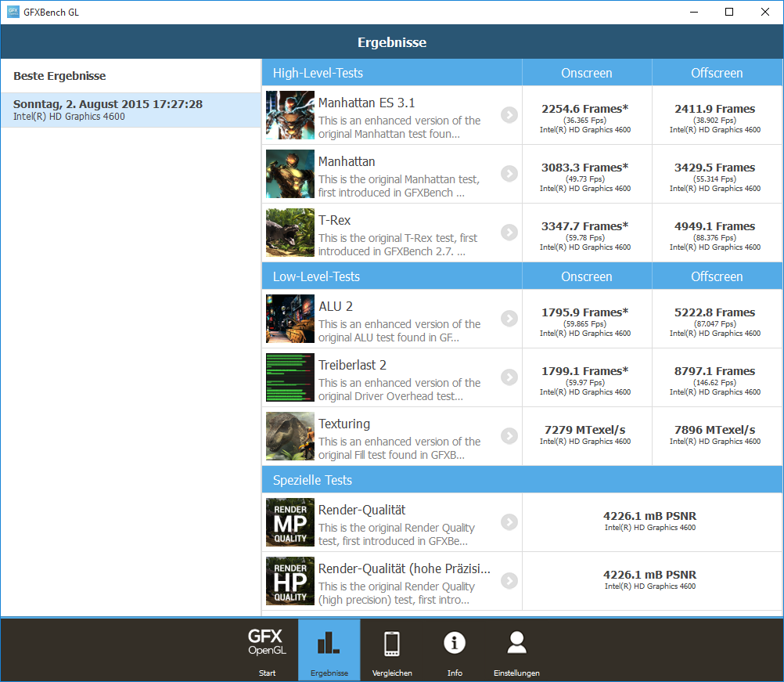This screenshot has height=682, width=784.
Task: Select the Render-Qualität (hohe Präzisi... title
Action: [x=404, y=569]
